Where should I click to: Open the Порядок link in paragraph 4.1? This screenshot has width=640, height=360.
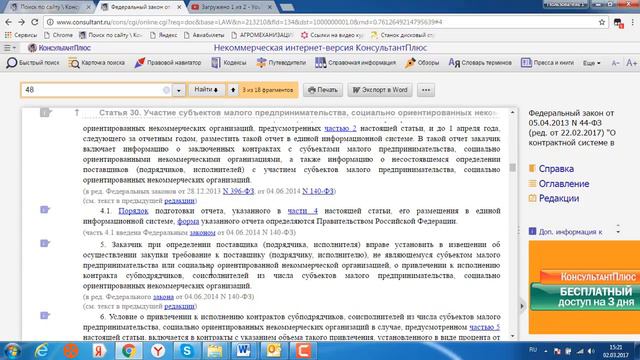coord(133,211)
